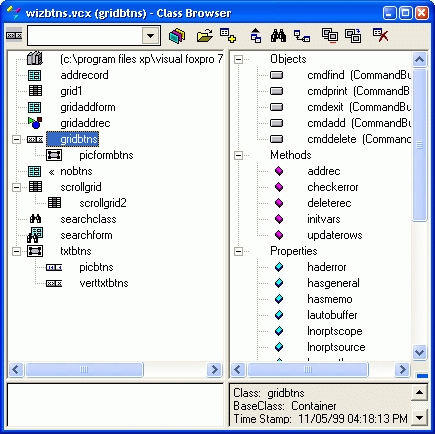435x434 pixels.
Task: Collapse the txtbtns node
Action: coord(16,251)
